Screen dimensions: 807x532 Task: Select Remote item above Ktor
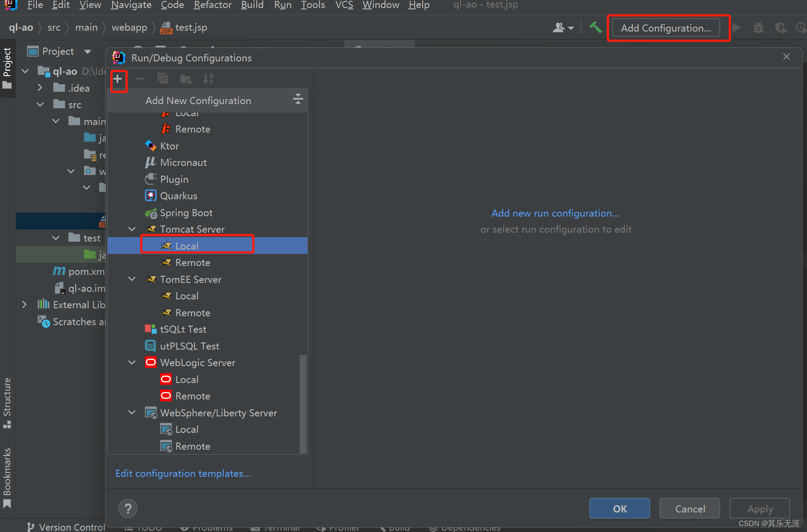(x=207, y=129)
